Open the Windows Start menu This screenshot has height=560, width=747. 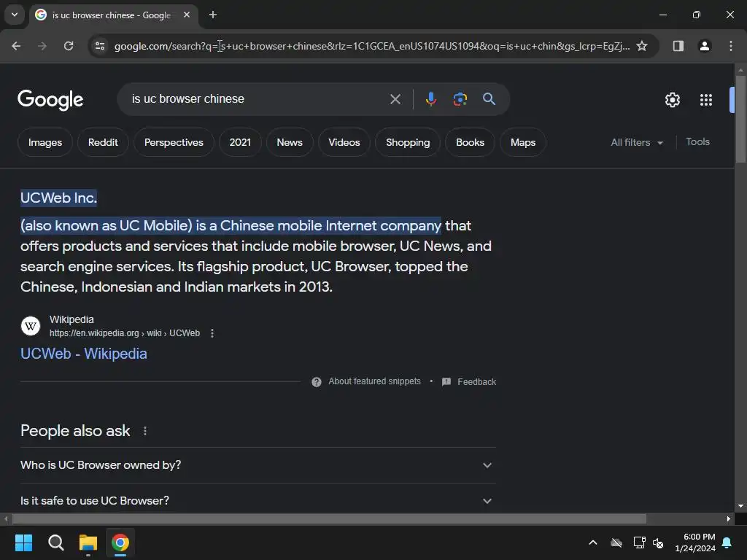coord(23,542)
